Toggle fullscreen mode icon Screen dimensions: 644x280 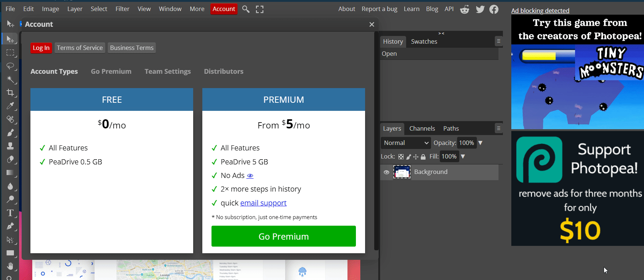[260, 9]
